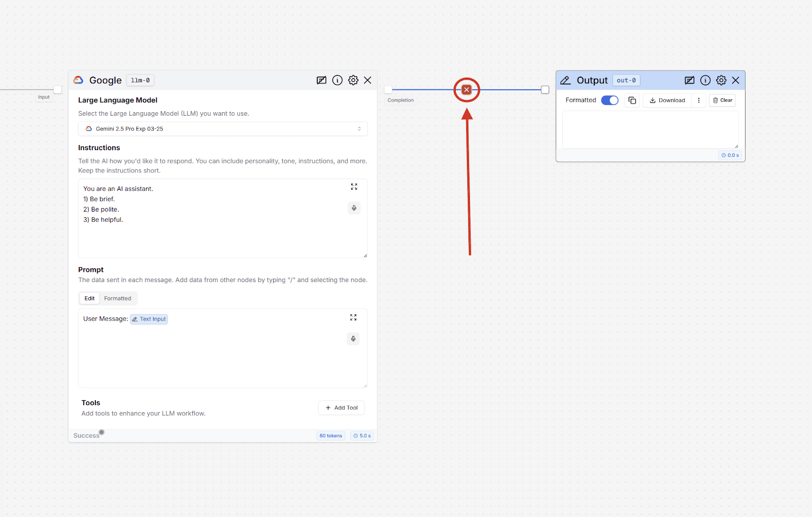
Task: Open the Google node's settings gear
Action: coord(353,80)
